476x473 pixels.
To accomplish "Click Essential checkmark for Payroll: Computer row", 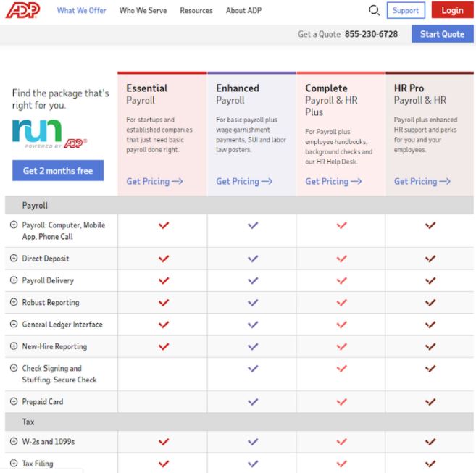I will tap(164, 225).
